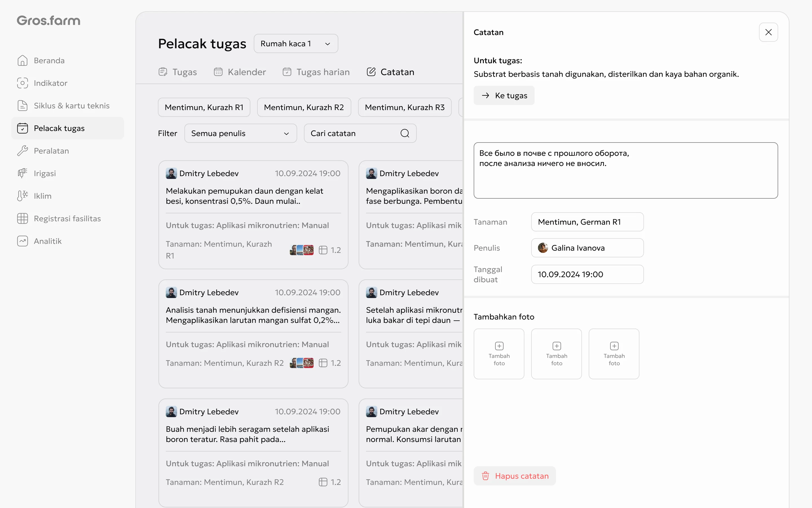The image size is (812, 508).
Task: Click the Siklus & kartu teknis document icon
Action: (23, 106)
